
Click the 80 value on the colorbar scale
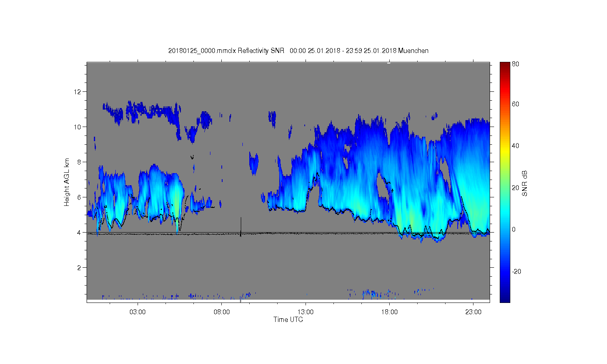(516, 64)
